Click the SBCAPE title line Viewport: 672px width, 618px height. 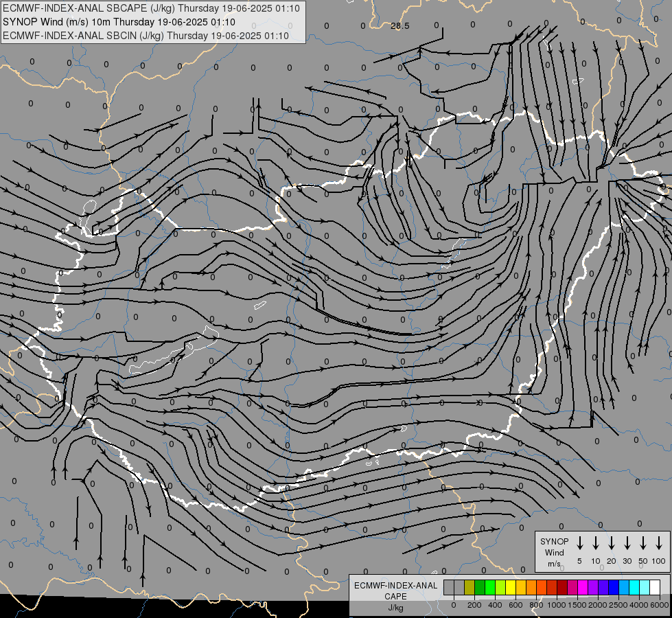click(151, 8)
